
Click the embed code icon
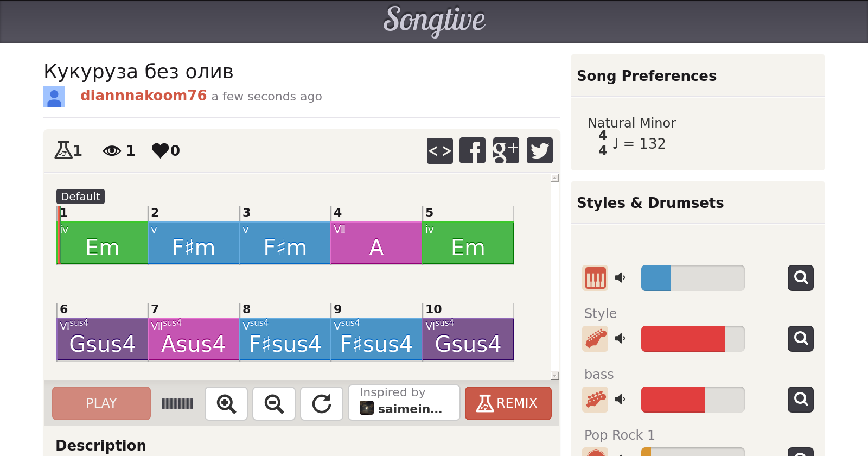tap(439, 150)
